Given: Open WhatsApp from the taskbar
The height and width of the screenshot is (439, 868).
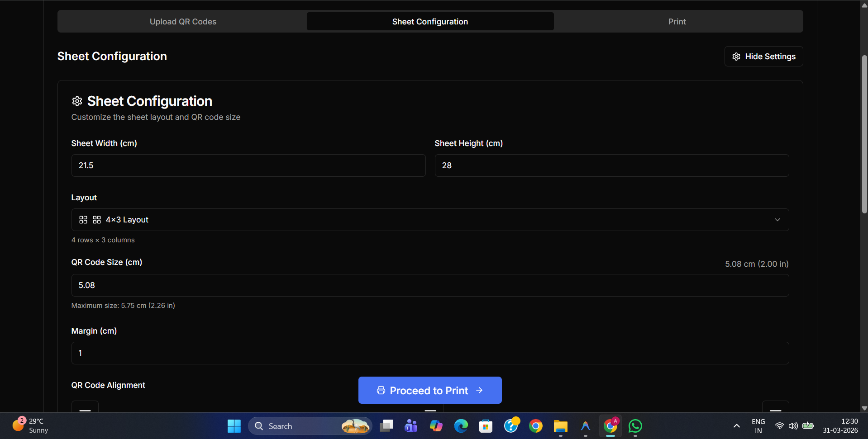Looking at the screenshot, I should click(635, 426).
